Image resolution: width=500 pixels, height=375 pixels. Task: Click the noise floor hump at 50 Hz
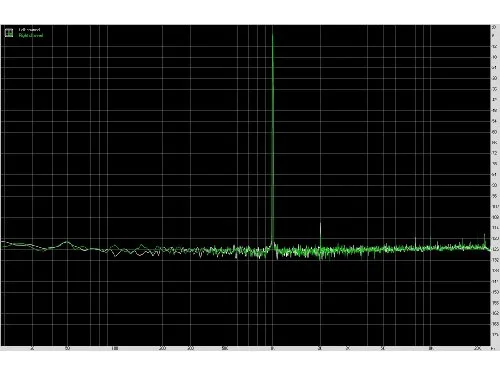pyautogui.click(x=67, y=243)
